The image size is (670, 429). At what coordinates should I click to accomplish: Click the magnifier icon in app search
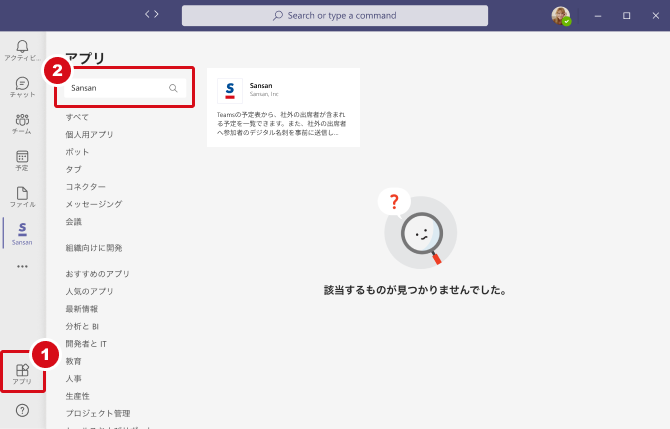[173, 88]
